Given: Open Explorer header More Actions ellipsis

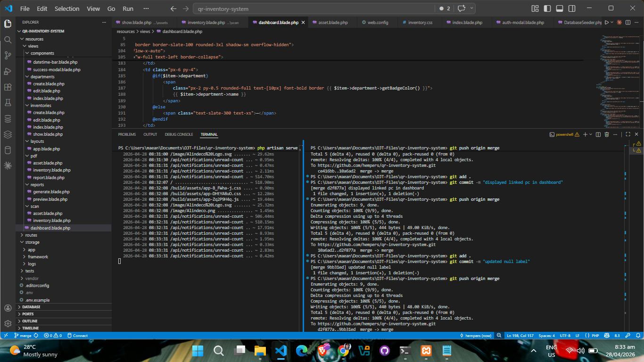Looking at the screenshot, I should [104, 22].
